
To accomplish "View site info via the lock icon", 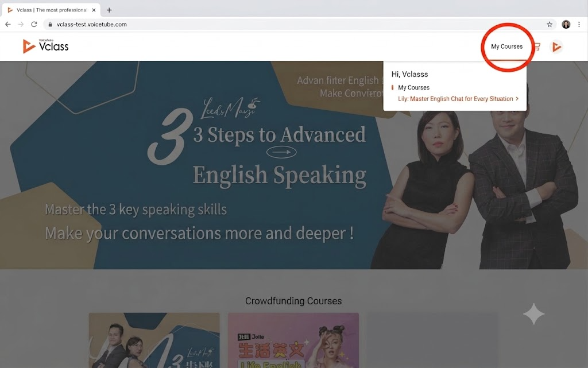I will coord(51,24).
